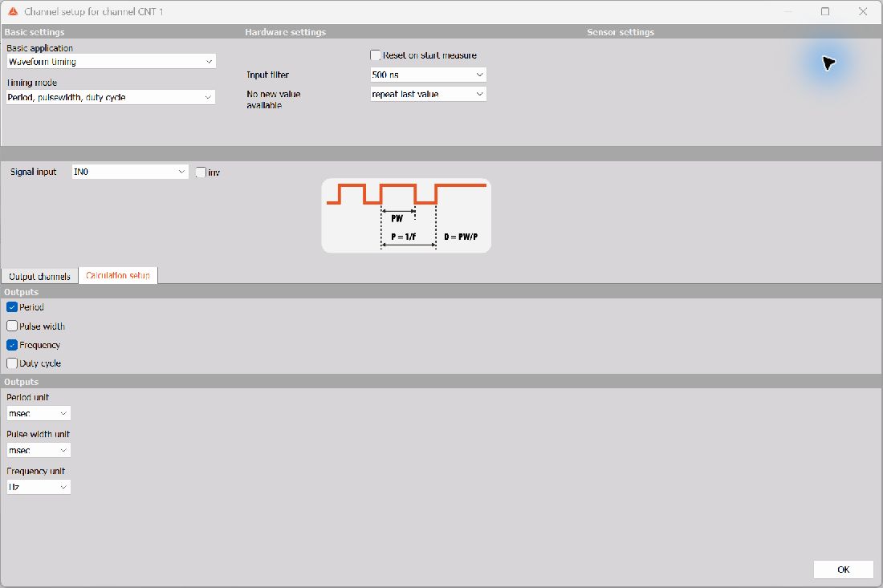Screen dimensions: 883x588
Task: Toggle the inv checkbox
Action: coord(201,172)
